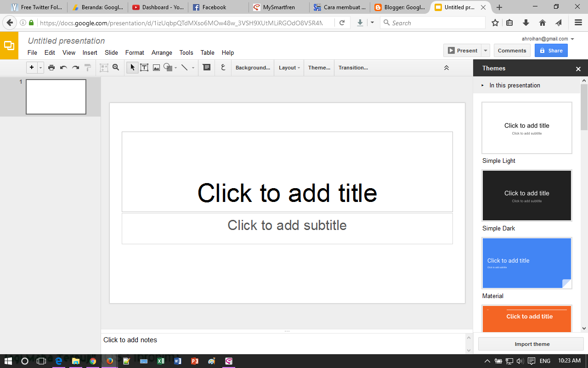The height and width of the screenshot is (368, 588).
Task: Select the Text box tool
Action: pyautogui.click(x=144, y=67)
